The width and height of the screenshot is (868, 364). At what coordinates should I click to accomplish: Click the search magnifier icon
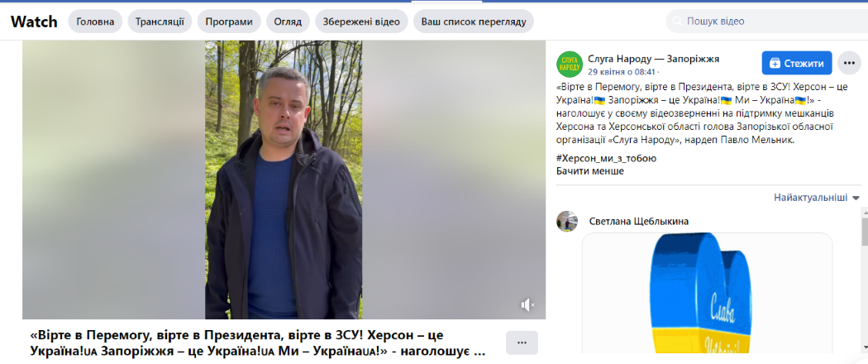pos(677,22)
